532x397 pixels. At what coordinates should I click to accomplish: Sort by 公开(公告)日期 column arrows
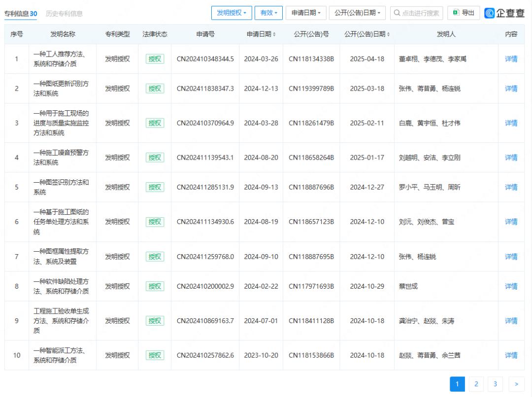point(388,34)
